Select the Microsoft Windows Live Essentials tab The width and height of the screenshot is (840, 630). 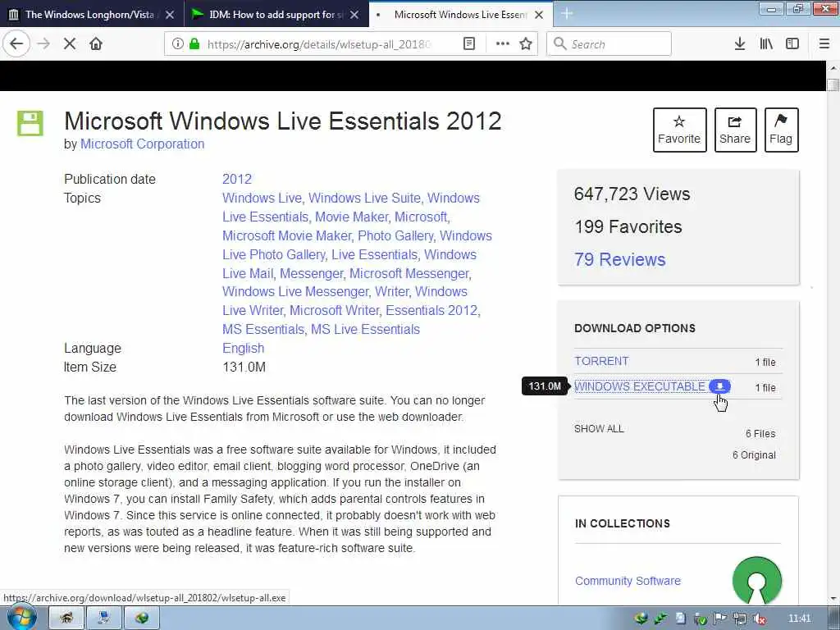(459, 15)
